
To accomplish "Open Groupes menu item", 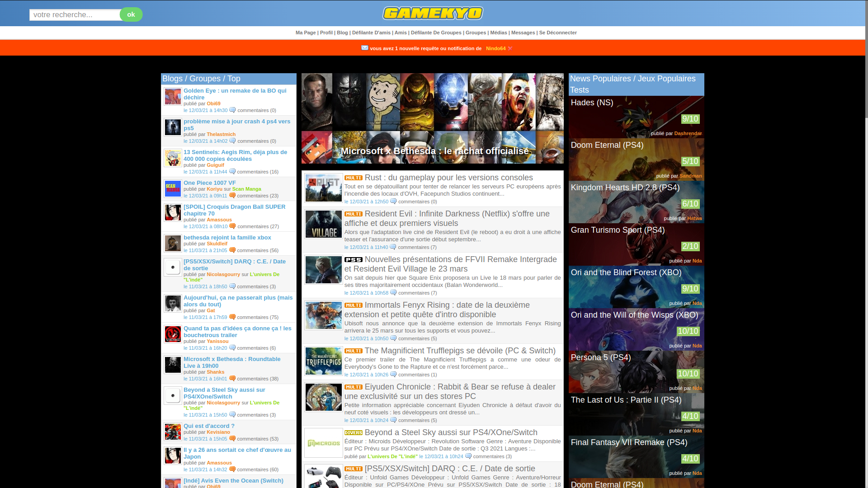I will point(476,33).
